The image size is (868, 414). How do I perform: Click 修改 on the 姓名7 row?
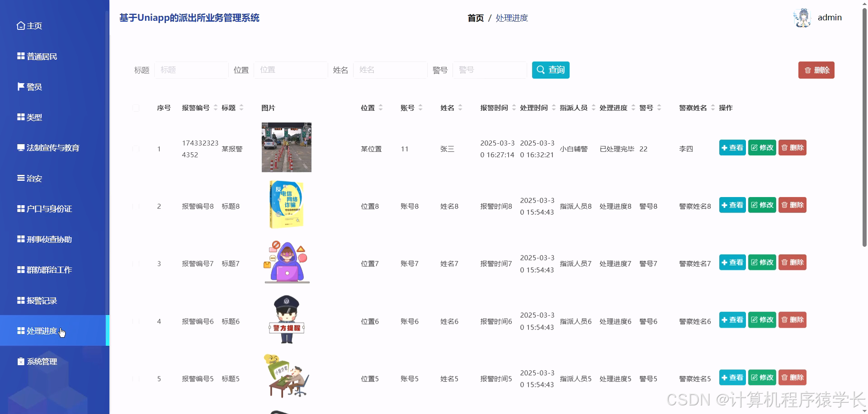pos(762,262)
